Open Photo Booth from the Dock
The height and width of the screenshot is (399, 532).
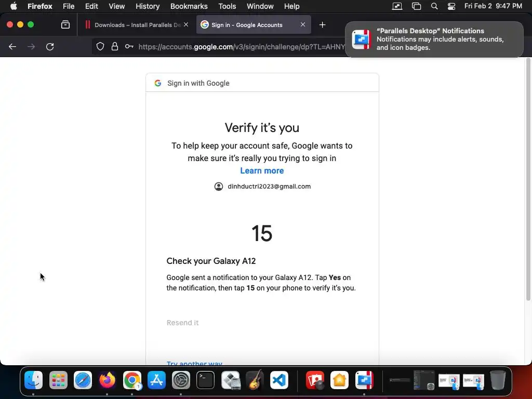(315, 380)
